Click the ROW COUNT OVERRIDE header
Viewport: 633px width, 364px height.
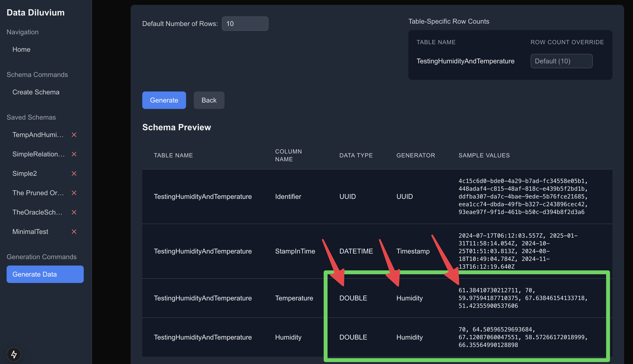pos(567,42)
